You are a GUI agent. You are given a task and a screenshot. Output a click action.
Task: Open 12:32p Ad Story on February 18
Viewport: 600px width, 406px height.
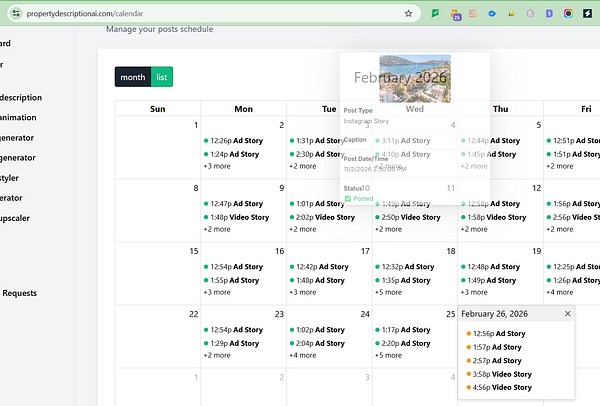click(x=405, y=267)
